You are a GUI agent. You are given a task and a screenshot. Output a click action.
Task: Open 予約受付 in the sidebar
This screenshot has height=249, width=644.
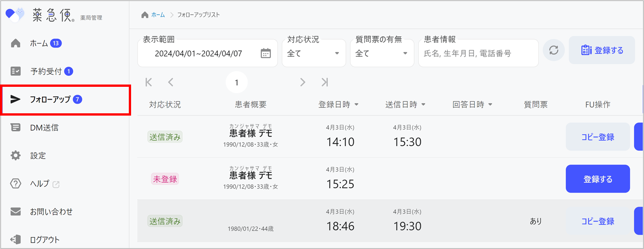point(46,71)
